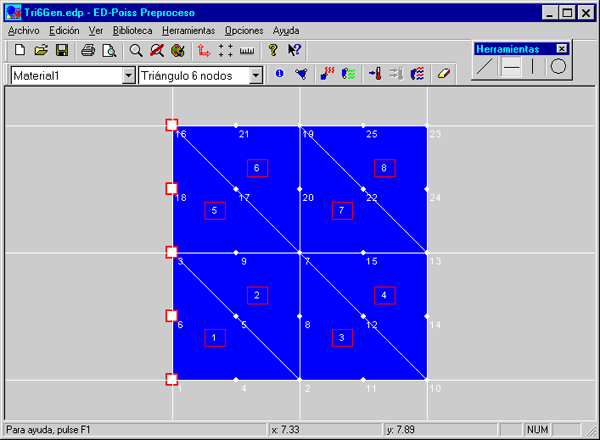Select the circle tool in Herramientas
This screenshot has width=600, height=440.
[x=558, y=67]
